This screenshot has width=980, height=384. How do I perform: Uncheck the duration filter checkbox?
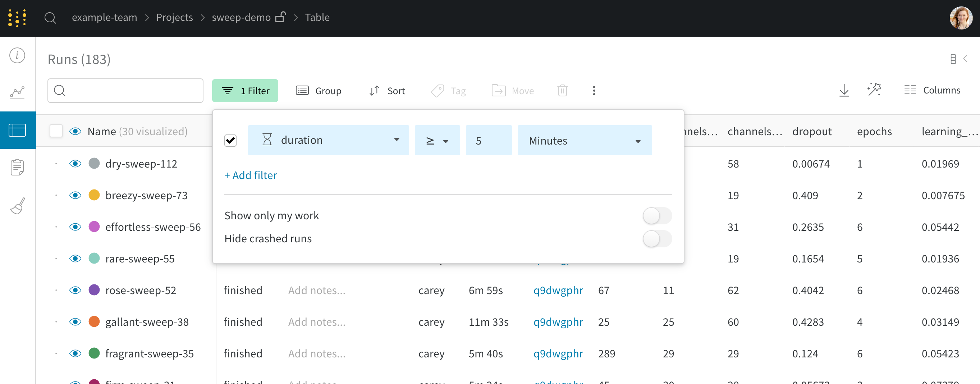pos(230,141)
